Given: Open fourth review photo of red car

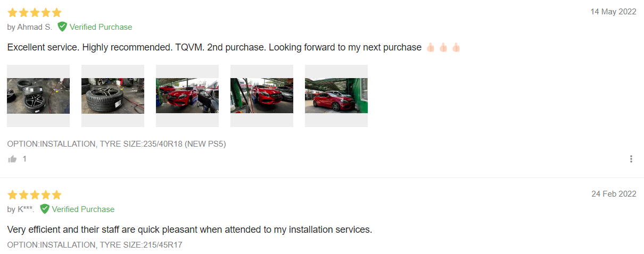Looking at the screenshot, I should coord(262,96).
